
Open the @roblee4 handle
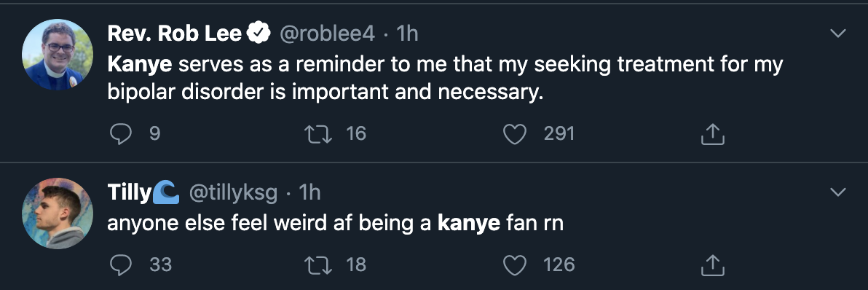click(327, 34)
